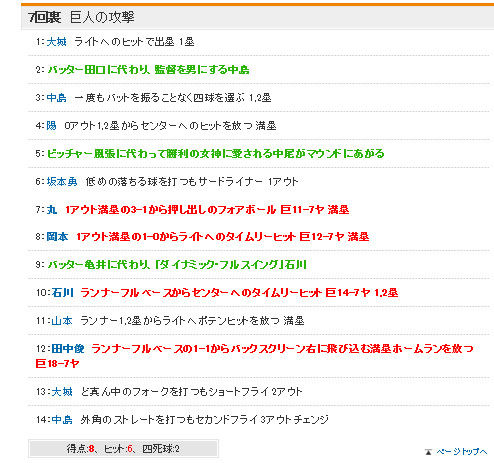This screenshot has width=494, height=463.
Task: Select text 0アウト1,2塁からセンターへのヒットを放つ 満塁
Action: [170, 126]
